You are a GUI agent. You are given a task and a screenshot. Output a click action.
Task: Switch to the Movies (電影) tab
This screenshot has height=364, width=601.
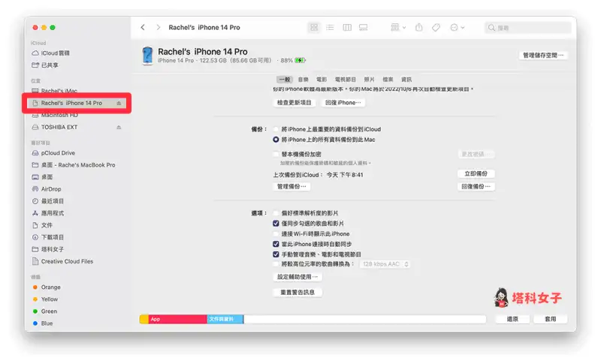point(322,80)
